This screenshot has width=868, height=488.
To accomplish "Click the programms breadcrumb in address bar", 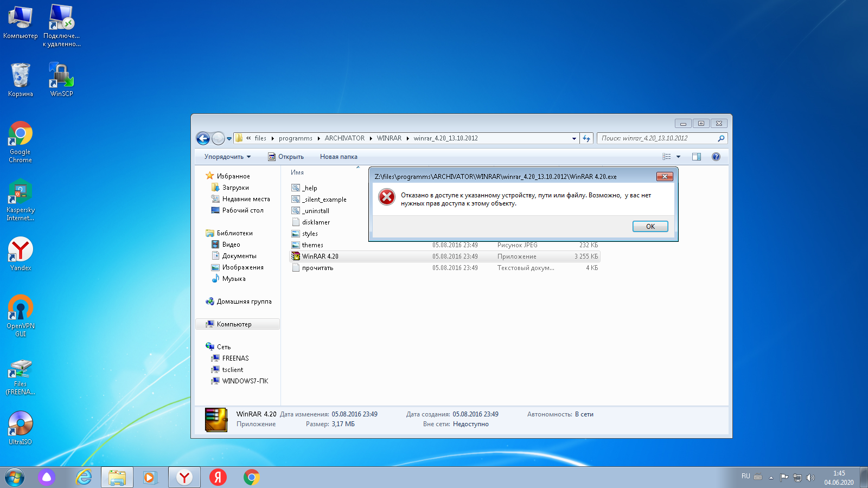I will [x=296, y=138].
